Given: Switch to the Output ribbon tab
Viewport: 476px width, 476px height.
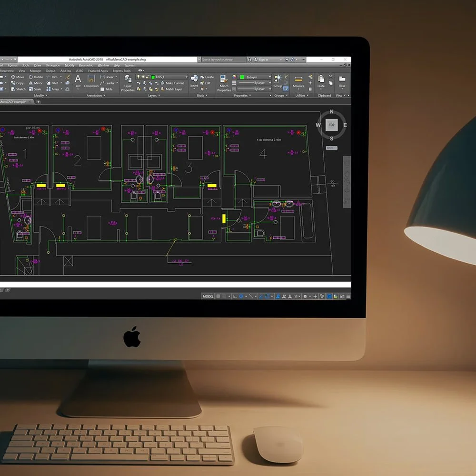Looking at the screenshot, I should [x=50, y=71].
